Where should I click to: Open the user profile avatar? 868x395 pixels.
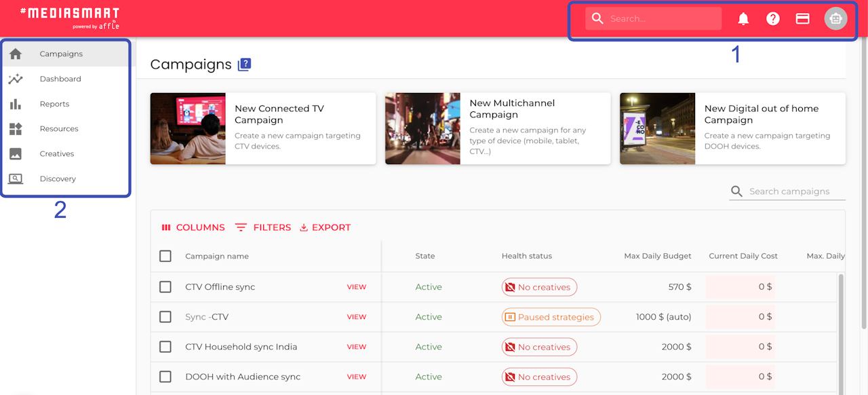pyautogui.click(x=835, y=18)
